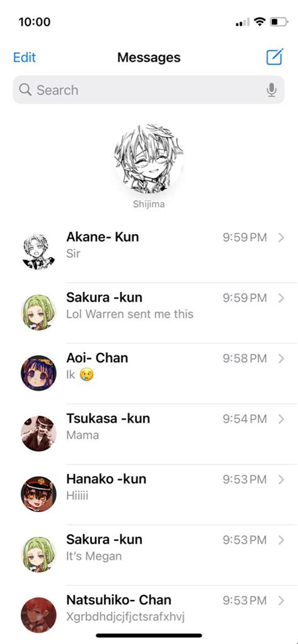Open the pinned Shijima conversation avatar
This screenshot has height=644, width=298.
click(148, 158)
